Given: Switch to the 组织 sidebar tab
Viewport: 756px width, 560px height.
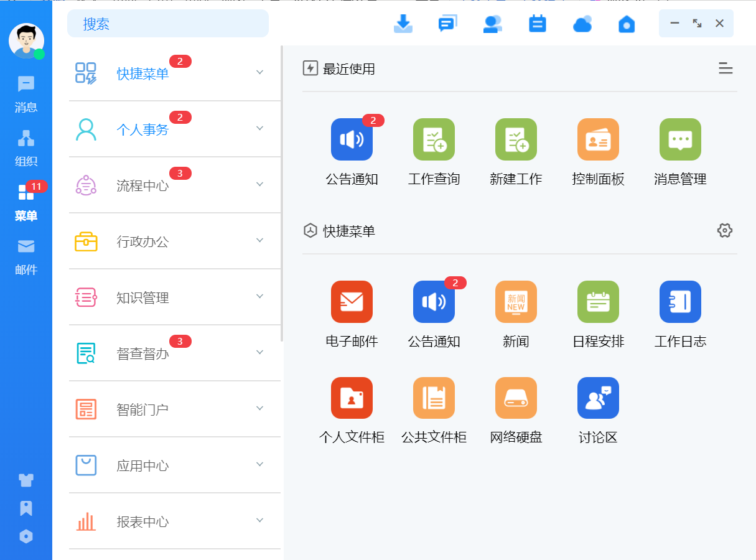Looking at the screenshot, I should point(26,148).
